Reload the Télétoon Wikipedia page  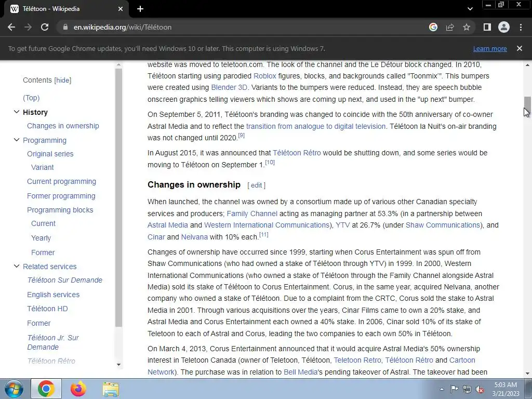click(x=45, y=27)
